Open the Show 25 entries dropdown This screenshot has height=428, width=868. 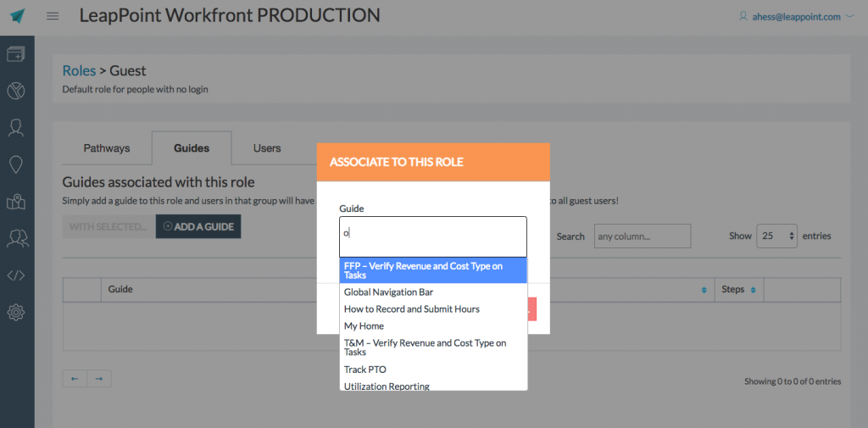(776, 236)
